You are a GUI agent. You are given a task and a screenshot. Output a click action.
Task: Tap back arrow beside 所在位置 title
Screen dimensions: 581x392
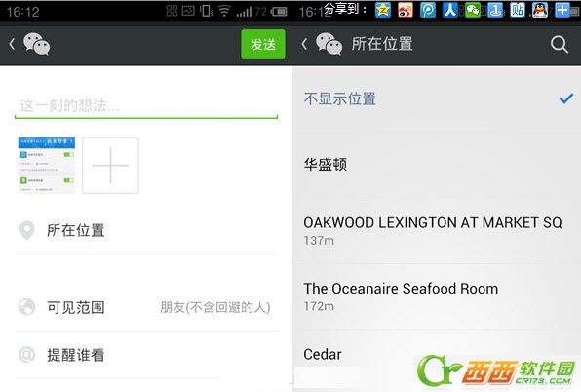[x=304, y=44]
